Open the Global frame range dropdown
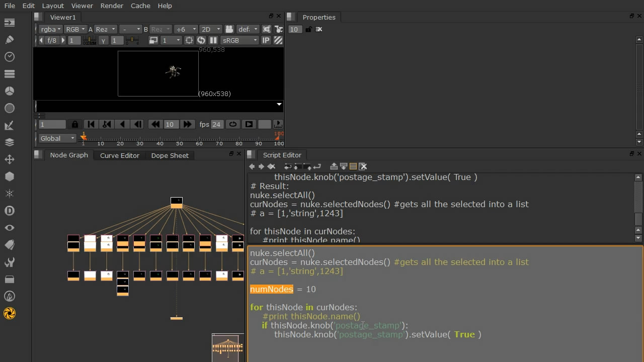 57,138
